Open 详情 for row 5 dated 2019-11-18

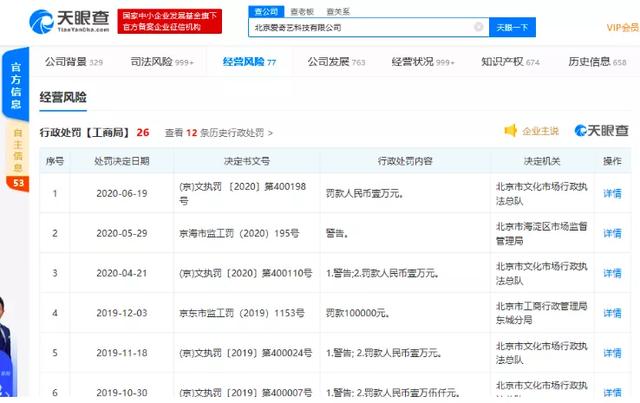[x=612, y=353]
